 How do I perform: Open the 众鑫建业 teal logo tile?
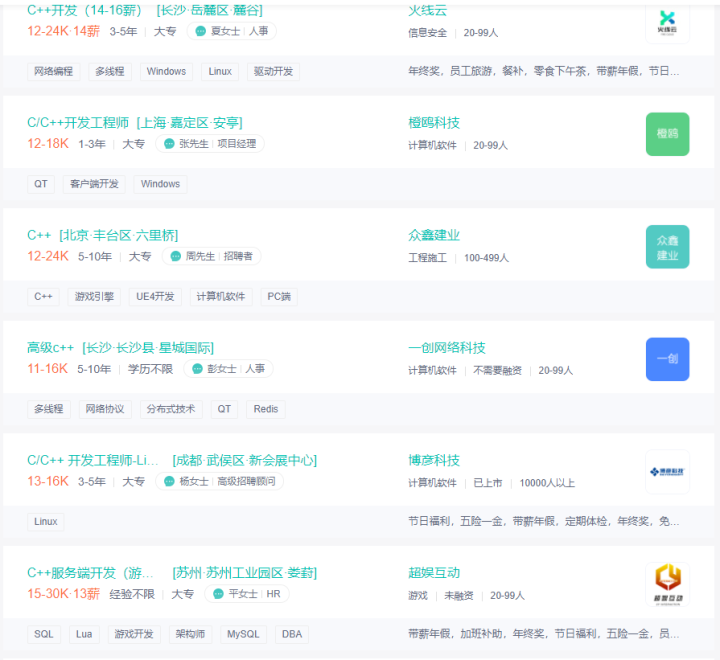coord(667,247)
